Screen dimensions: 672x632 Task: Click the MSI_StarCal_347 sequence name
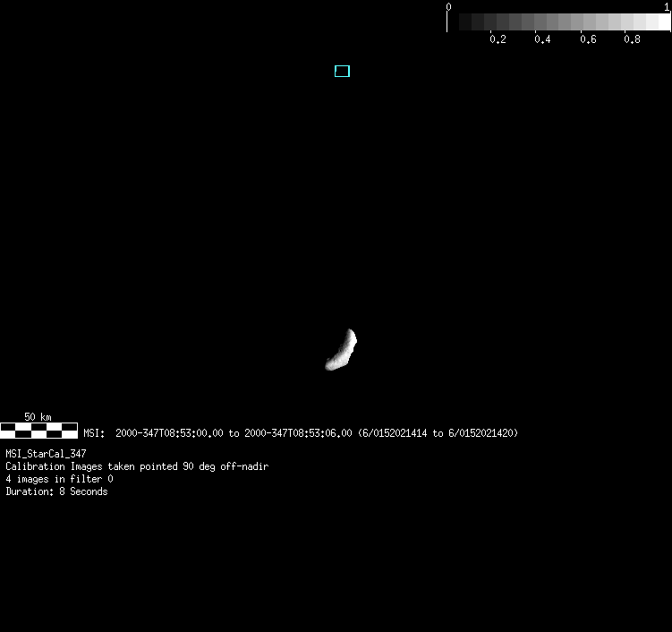point(46,454)
